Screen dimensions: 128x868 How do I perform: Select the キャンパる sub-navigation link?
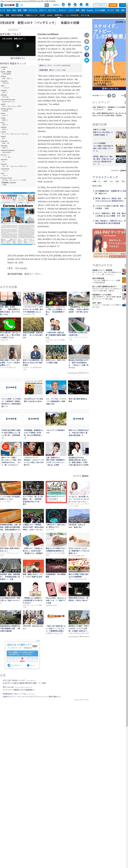point(85,15)
